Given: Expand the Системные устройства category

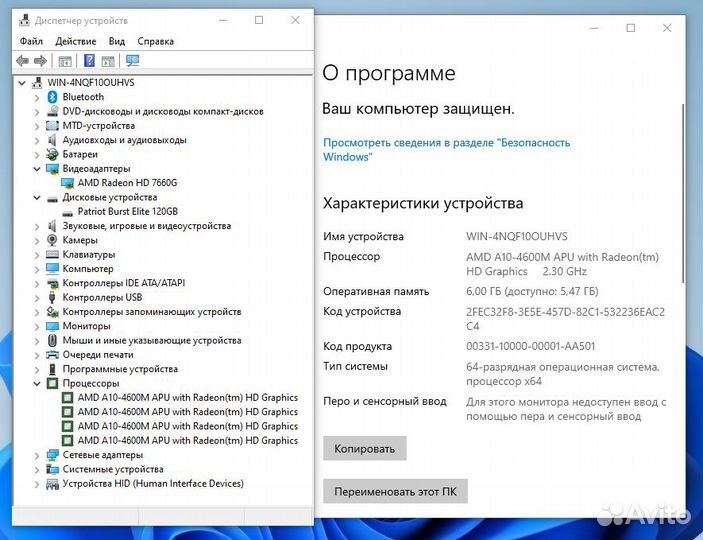Looking at the screenshot, I should (37, 470).
